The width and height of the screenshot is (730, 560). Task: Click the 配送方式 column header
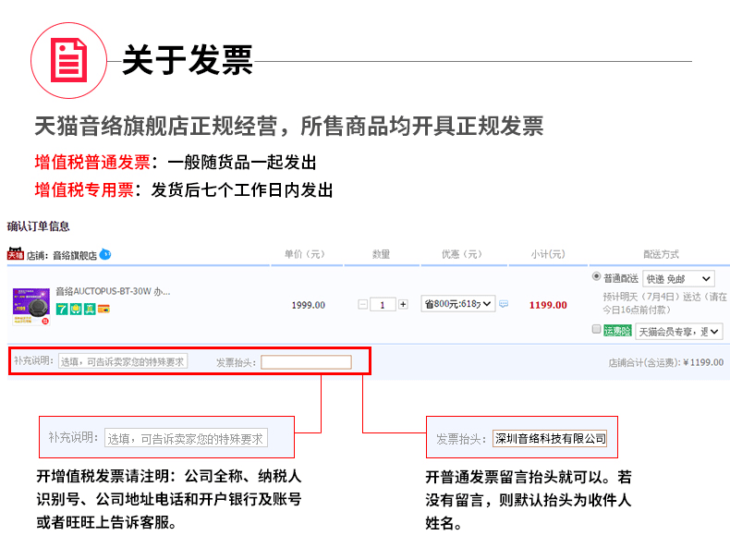[x=661, y=254]
